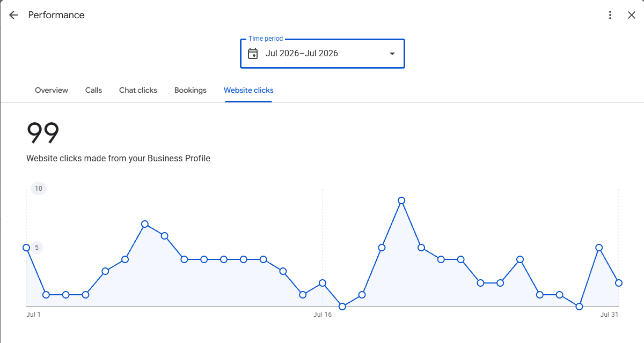Click the zero-value data point after Jul 16
644x343 pixels.
pos(342,307)
